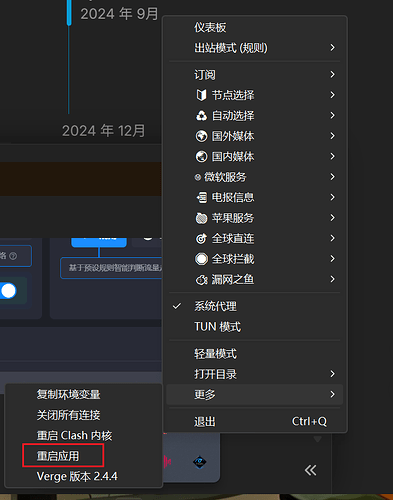The image size is (393, 500).
Task: Toggle the blue switch in the app window
Action: tap(8, 291)
